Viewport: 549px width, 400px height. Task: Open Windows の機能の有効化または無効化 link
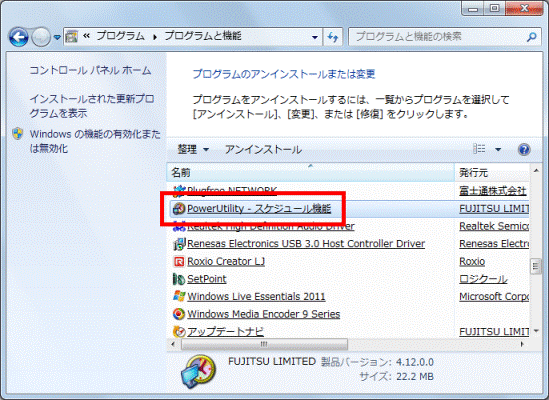[x=95, y=141]
